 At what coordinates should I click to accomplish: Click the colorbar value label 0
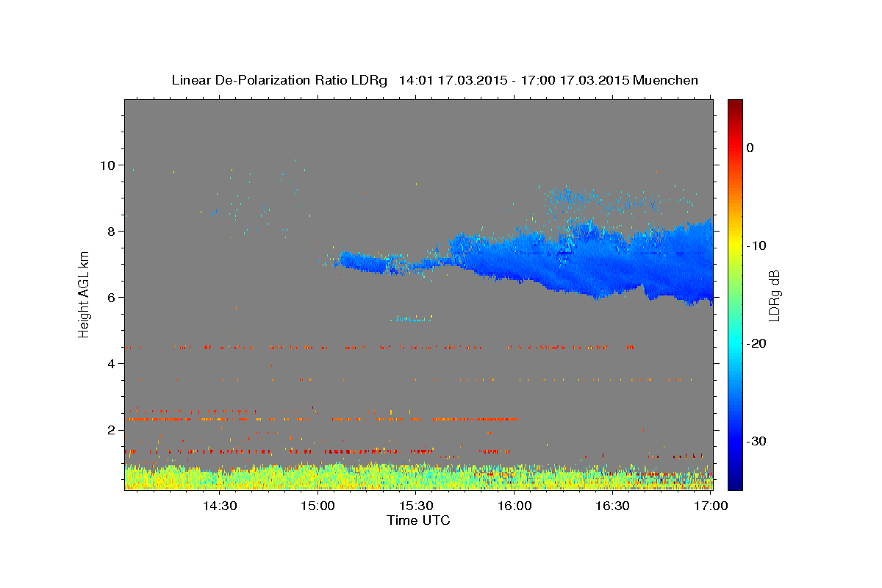pyautogui.click(x=750, y=148)
